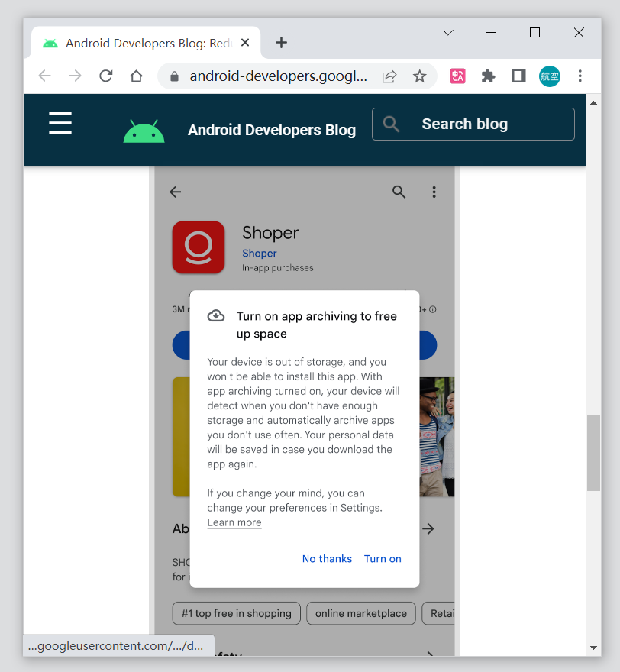Open Chrome three-dot menu
The height and width of the screenshot is (672, 620).
(580, 76)
